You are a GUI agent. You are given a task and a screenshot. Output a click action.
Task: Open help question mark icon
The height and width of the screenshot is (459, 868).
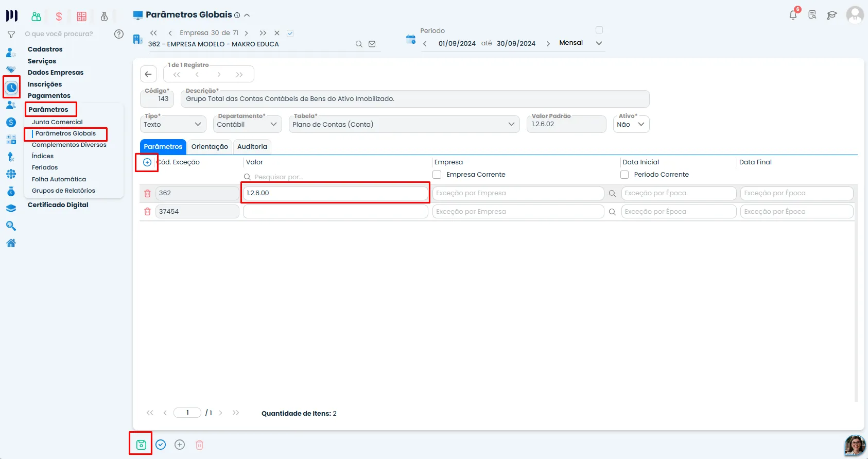click(119, 34)
